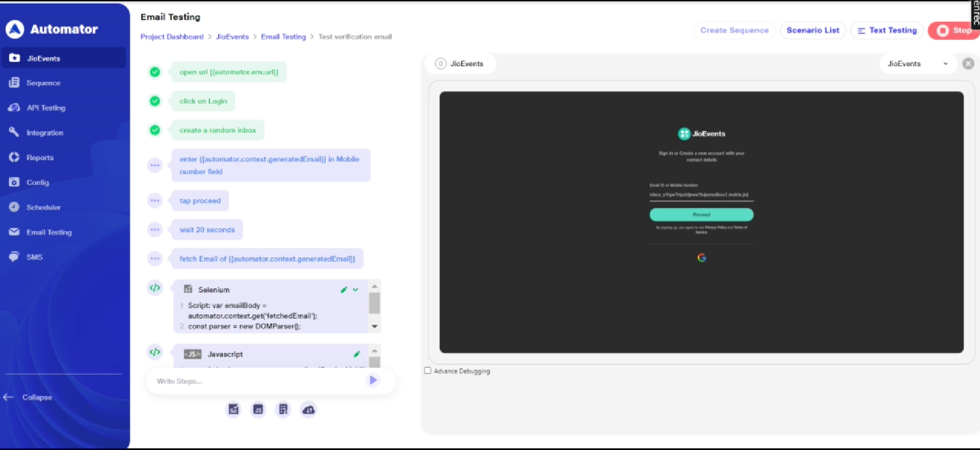
Task: Click pending dots icon beside 'tap proceed'
Action: tap(155, 200)
